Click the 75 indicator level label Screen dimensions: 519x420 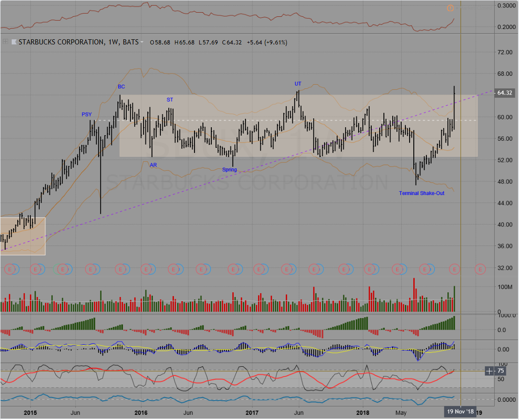coord(500,371)
